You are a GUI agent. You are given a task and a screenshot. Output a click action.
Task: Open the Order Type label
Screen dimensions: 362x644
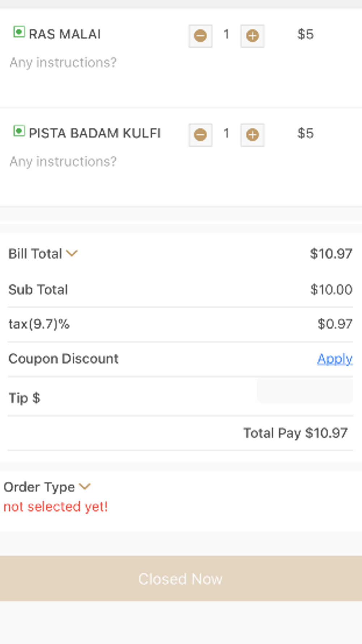39,487
